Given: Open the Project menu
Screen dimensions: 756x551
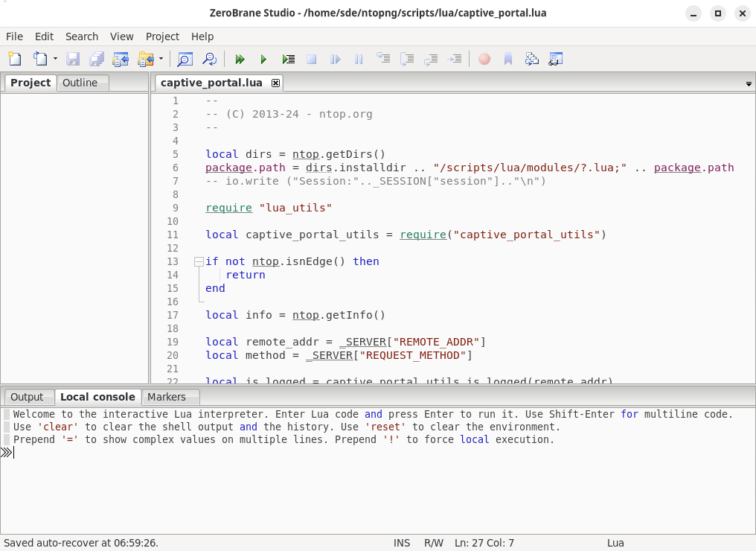Looking at the screenshot, I should pos(162,36).
